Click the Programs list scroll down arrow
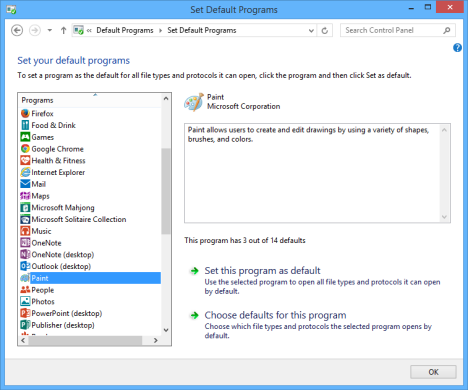This screenshot has width=468, height=390. click(166, 330)
